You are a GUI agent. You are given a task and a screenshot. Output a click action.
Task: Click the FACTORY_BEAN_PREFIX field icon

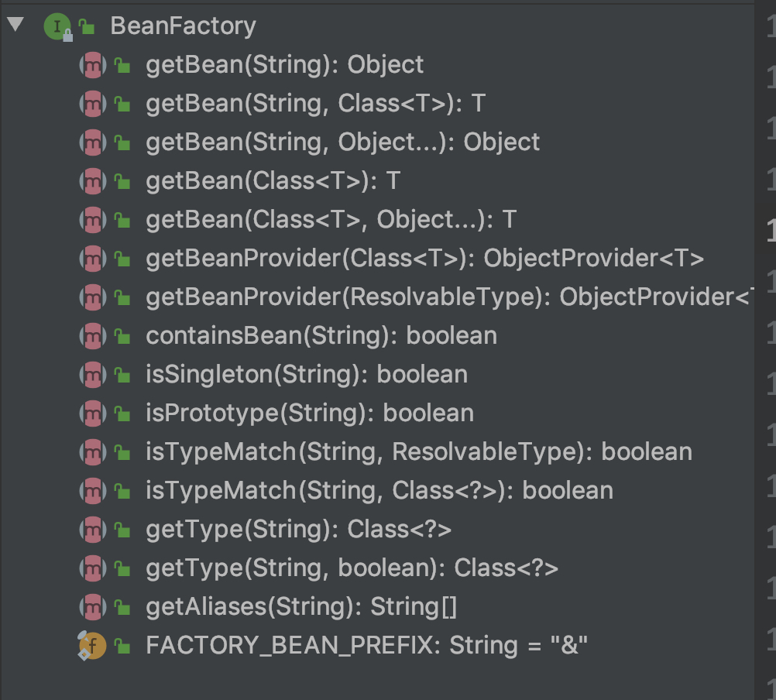click(92, 645)
